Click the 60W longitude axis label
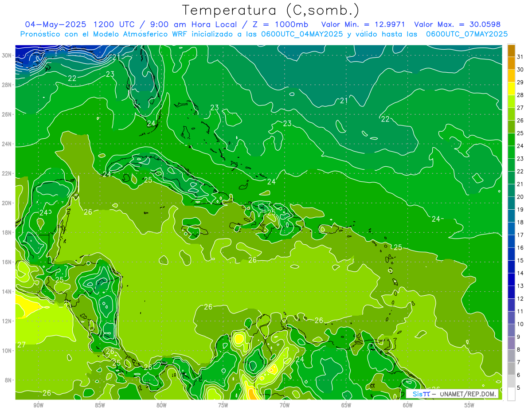The width and height of the screenshot is (532, 411). click(x=408, y=405)
